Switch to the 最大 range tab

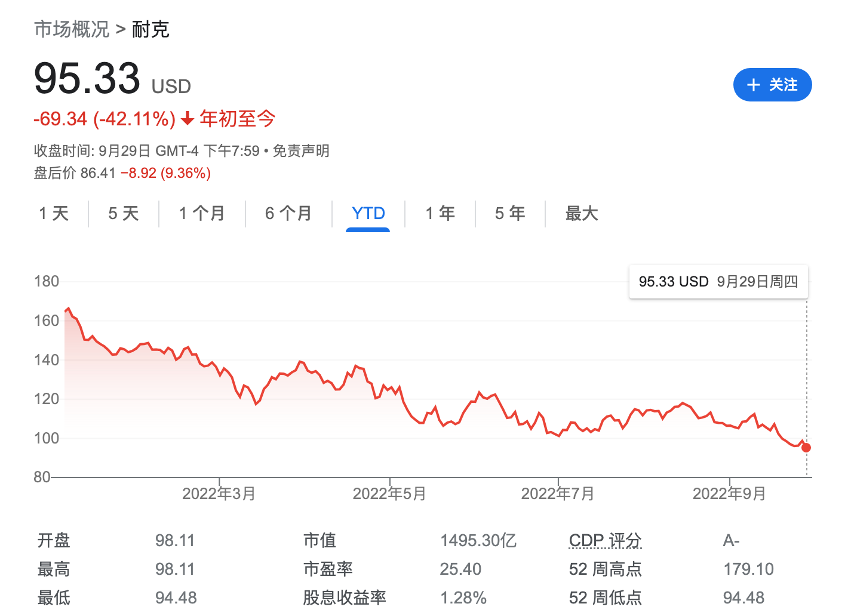coord(582,213)
